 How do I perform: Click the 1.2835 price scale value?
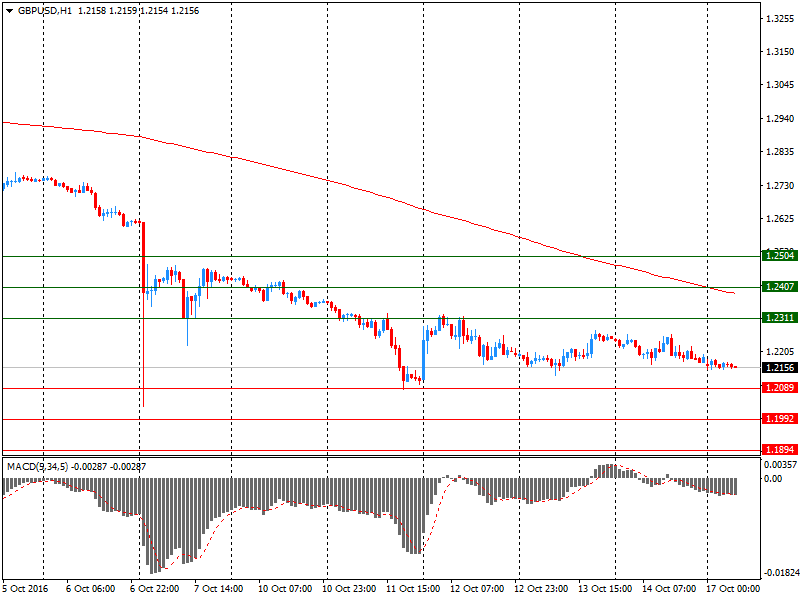pos(780,152)
